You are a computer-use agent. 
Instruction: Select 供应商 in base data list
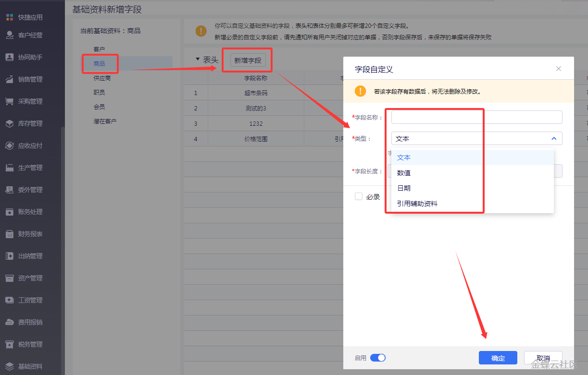(102, 78)
